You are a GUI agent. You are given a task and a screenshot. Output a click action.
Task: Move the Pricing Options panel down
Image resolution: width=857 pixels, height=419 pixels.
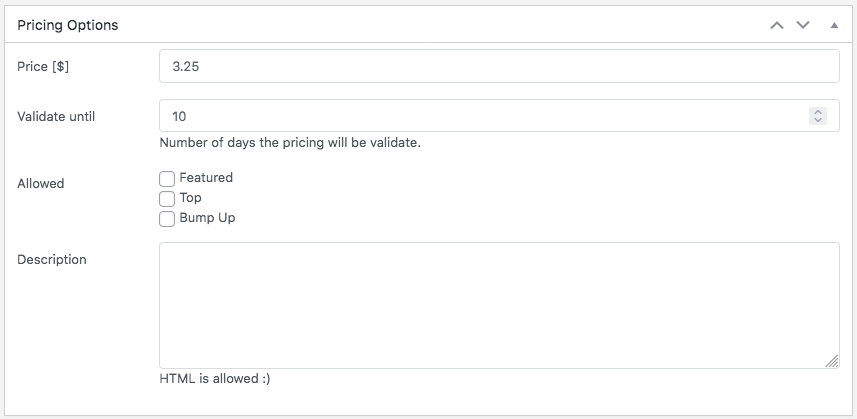(x=802, y=25)
